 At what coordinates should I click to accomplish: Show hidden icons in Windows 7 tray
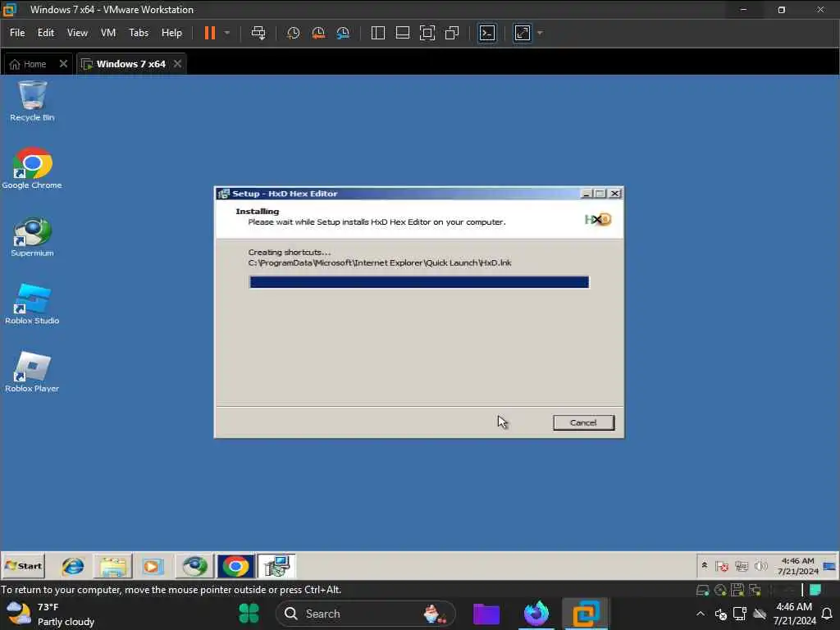[x=705, y=566]
